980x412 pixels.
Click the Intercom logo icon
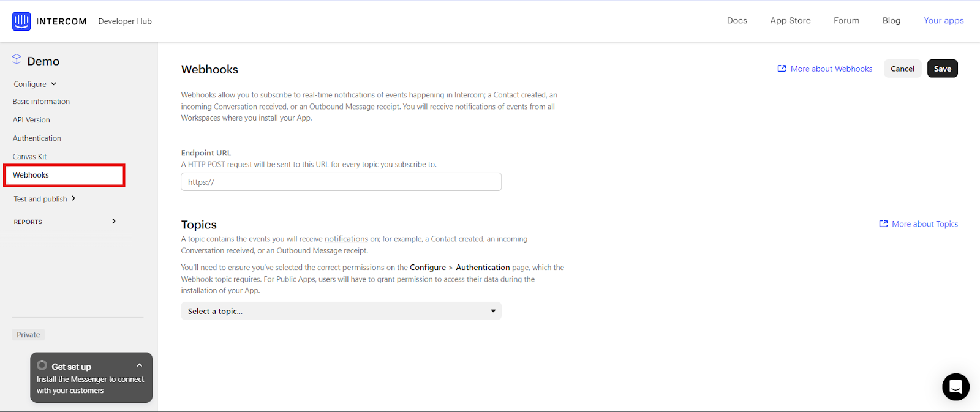[21, 21]
